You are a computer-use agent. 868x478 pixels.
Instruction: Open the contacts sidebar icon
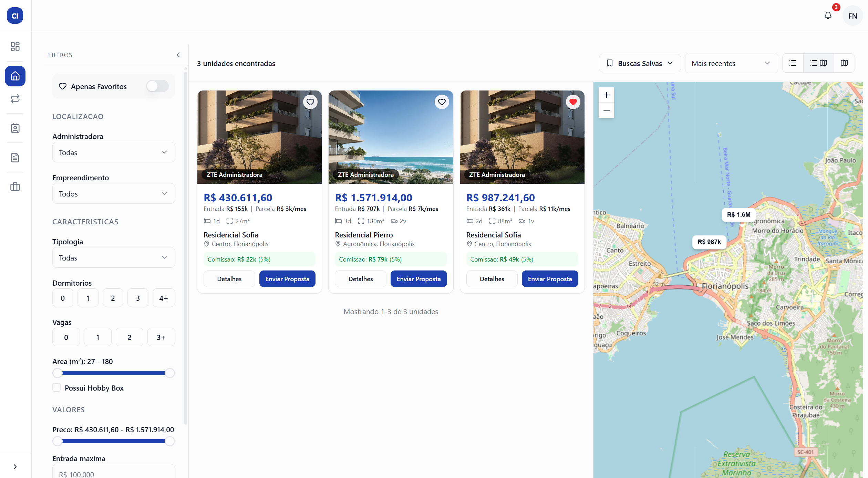pos(15,128)
